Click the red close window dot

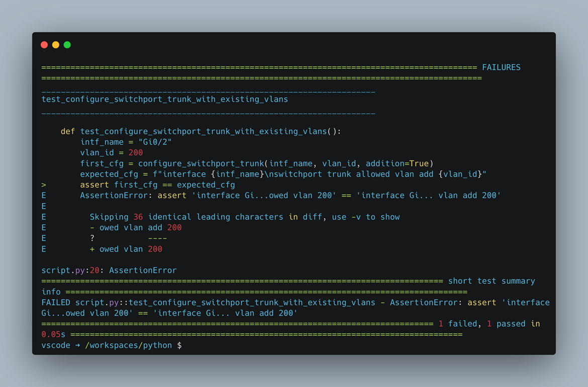44,45
